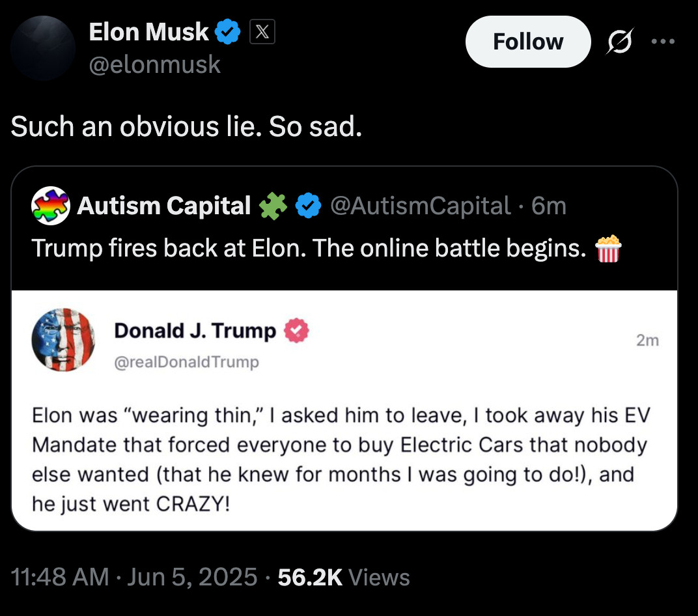Click Elon Musk's blue verified badge
Screen dimensions: 698x616
click(x=229, y=32)
